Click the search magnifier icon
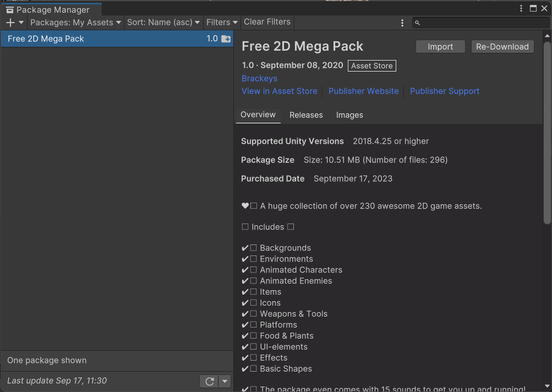Screen dimensions: 552x392 pyautogui.click(x=417, y=23)
